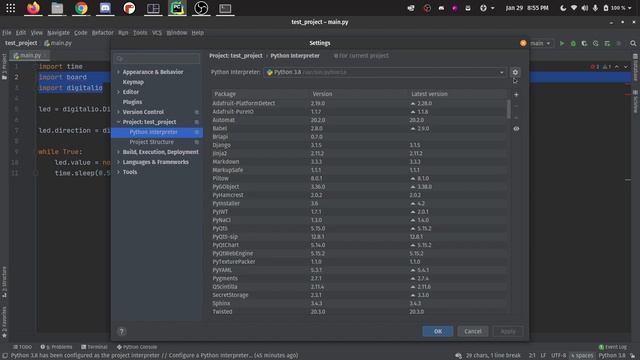This screenshot has height=360, width=640.
Task: Run with coverage toolbar icon
Action: point(584,43)
